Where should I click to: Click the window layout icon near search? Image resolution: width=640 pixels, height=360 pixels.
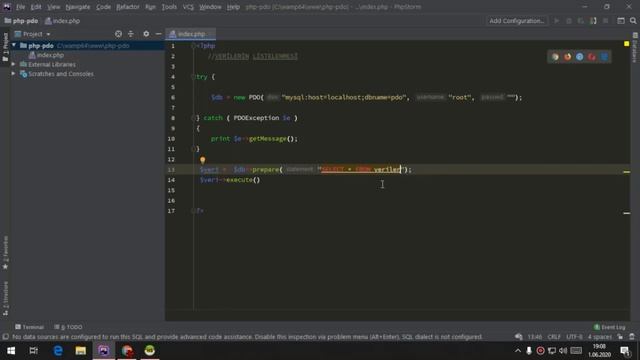pyautogui.click(x=621, y=21)
